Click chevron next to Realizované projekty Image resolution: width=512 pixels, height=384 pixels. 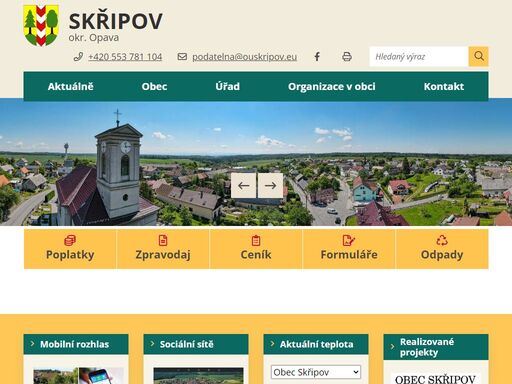[392, 347]
